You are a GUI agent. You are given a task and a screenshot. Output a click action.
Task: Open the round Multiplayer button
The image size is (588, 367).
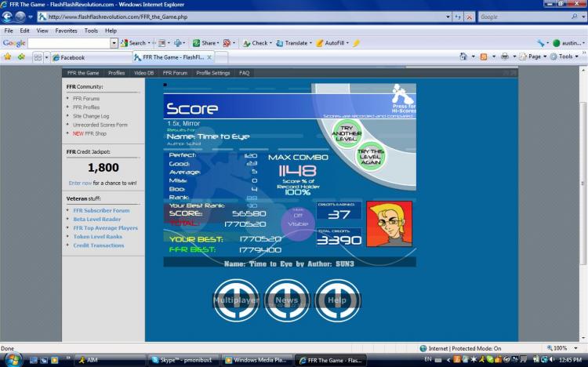[236, 300]
